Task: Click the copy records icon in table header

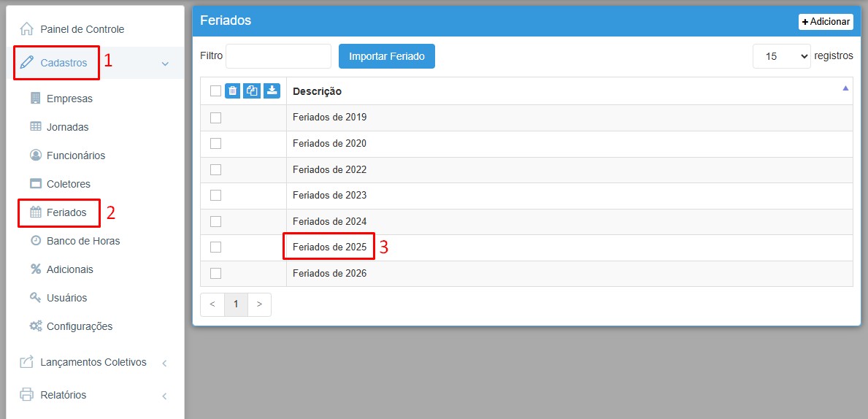Action: tap(252, 91)
